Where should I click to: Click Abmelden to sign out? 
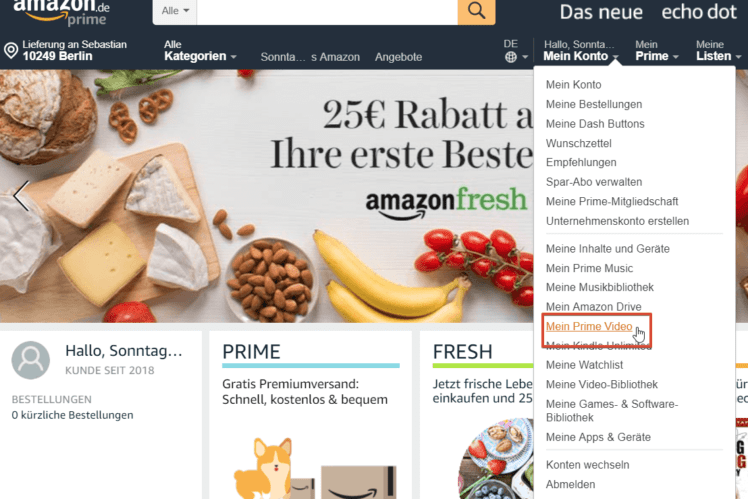(x=571, y=484)
